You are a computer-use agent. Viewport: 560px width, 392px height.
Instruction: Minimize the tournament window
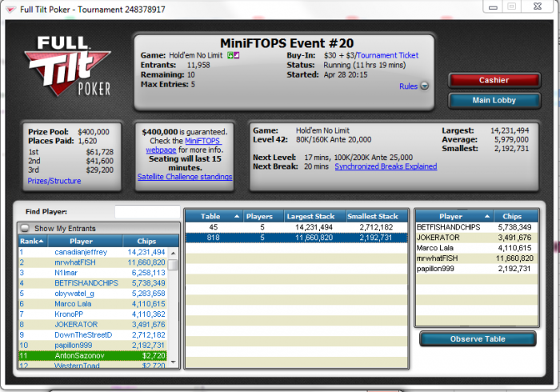[494, 6]
